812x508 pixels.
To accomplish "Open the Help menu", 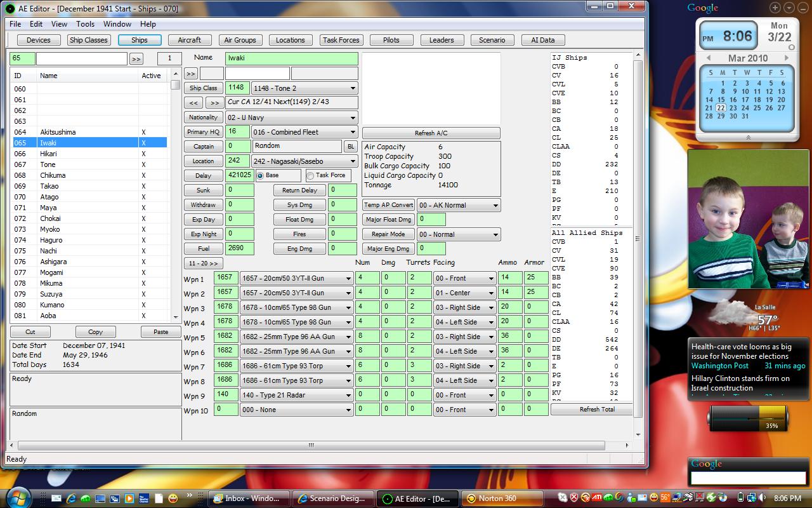I will pyautogui.click(x=148, y=24).
